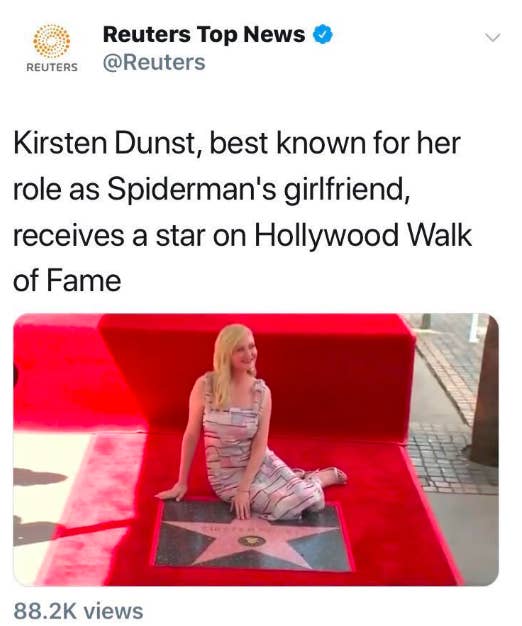522x626 pixels.
Task: Click the 88.2K views counter
Action: point(78,612)
